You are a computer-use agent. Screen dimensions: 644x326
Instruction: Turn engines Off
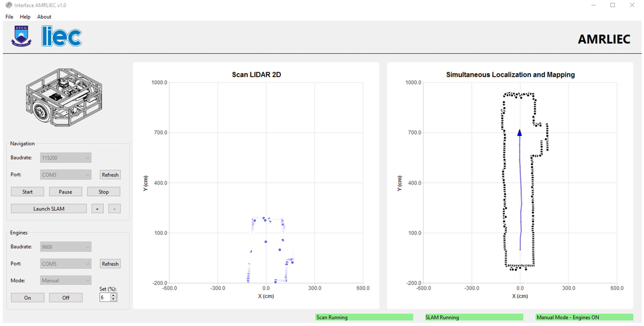click(65, 298)
